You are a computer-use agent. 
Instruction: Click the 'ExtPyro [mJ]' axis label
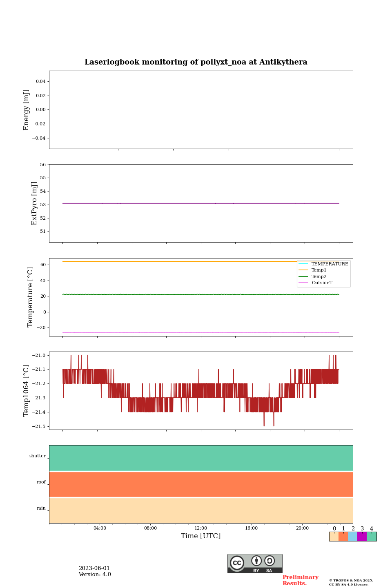[x=34, y=203]
